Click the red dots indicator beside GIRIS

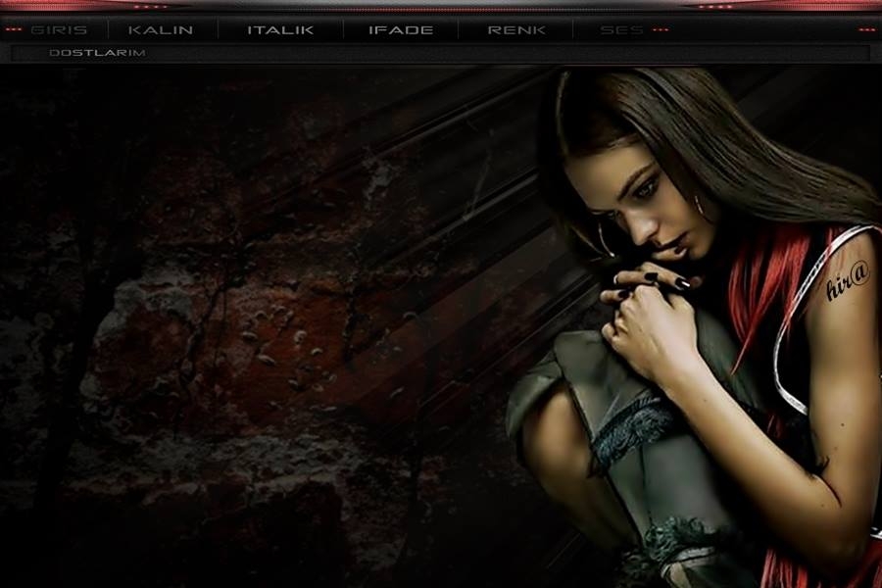click(14, 29)
